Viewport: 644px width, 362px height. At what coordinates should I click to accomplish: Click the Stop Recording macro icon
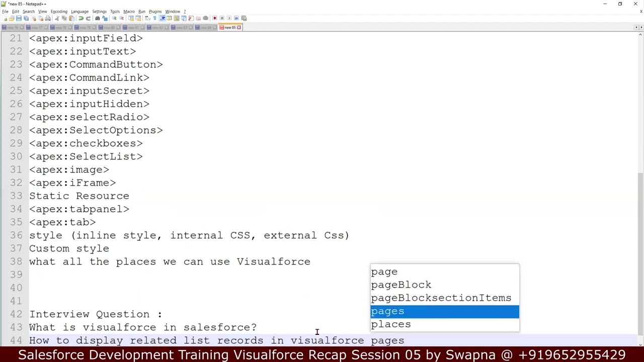[x=222, y=18]
